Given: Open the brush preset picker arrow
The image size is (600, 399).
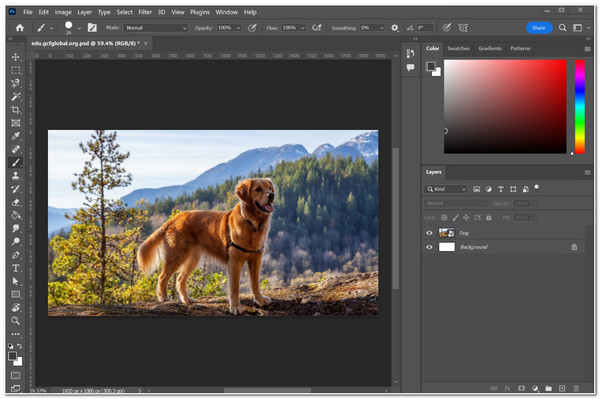Looking at the screenshot, I should (x=79, y=28).
